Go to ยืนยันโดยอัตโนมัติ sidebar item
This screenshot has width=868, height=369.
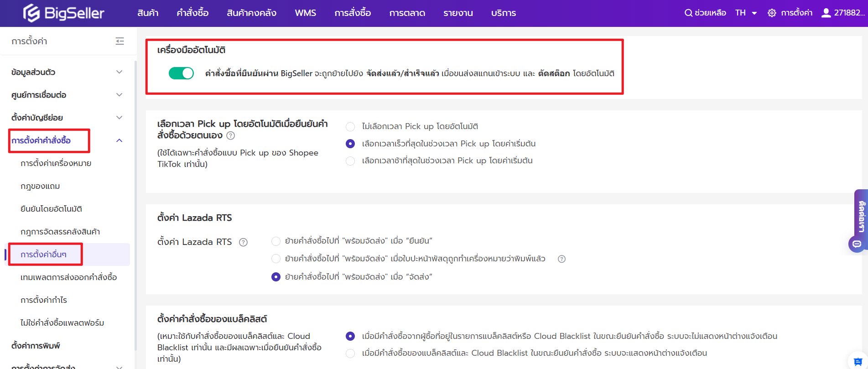[51, 209]
